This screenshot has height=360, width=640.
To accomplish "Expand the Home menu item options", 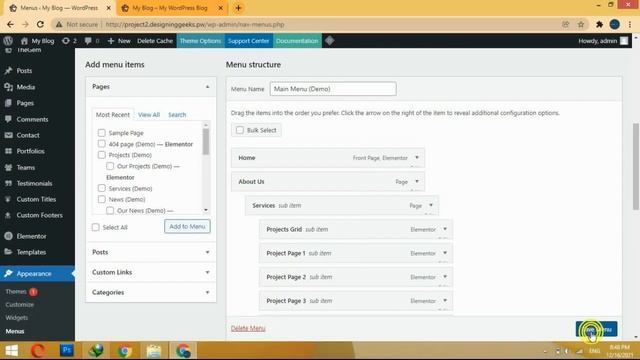I will point(417,158).
